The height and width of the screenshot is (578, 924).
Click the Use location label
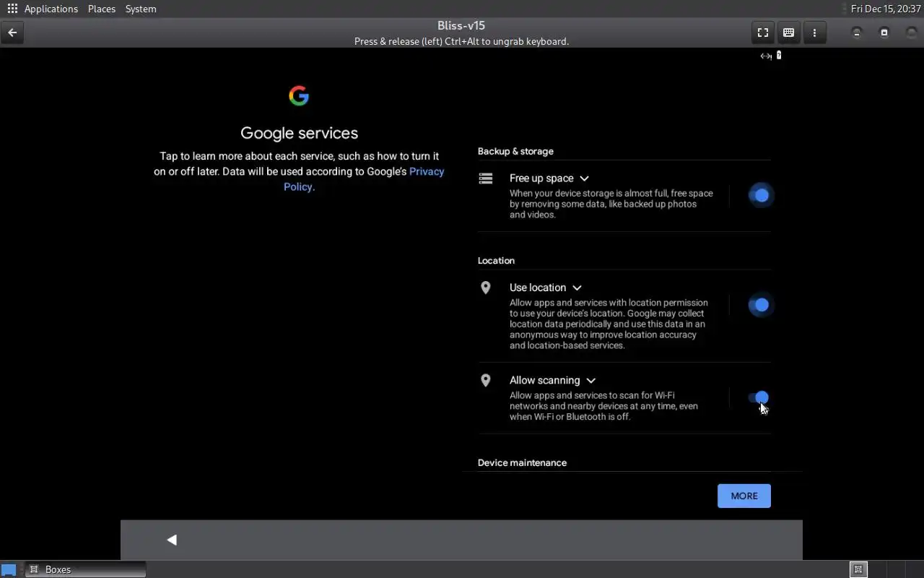click(x=538, y=288)
